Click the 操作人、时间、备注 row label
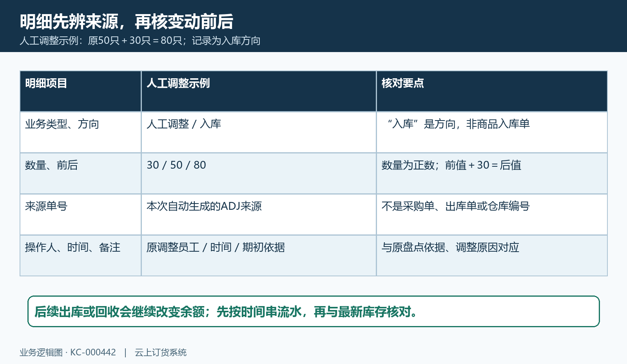 (80, 256)
